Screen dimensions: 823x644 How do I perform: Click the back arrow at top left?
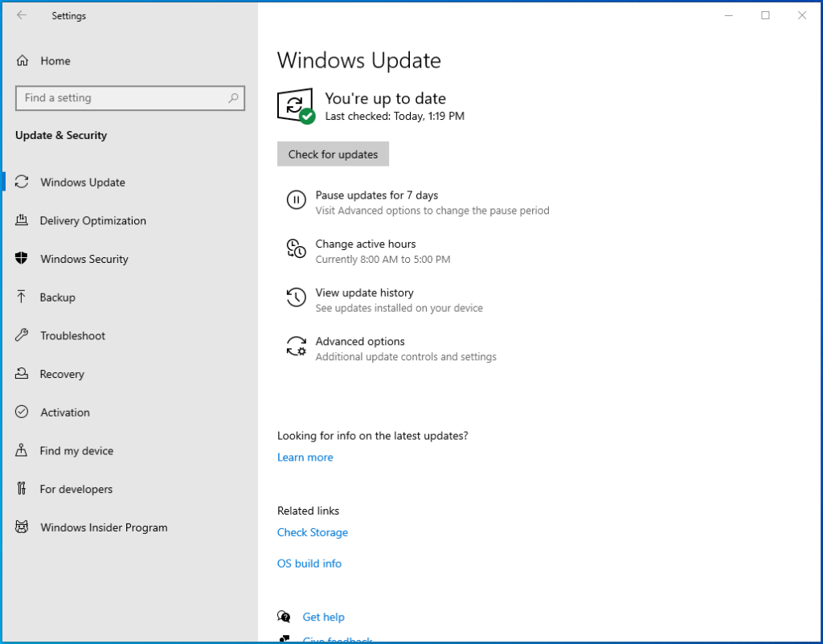click(x=22, y=15)
